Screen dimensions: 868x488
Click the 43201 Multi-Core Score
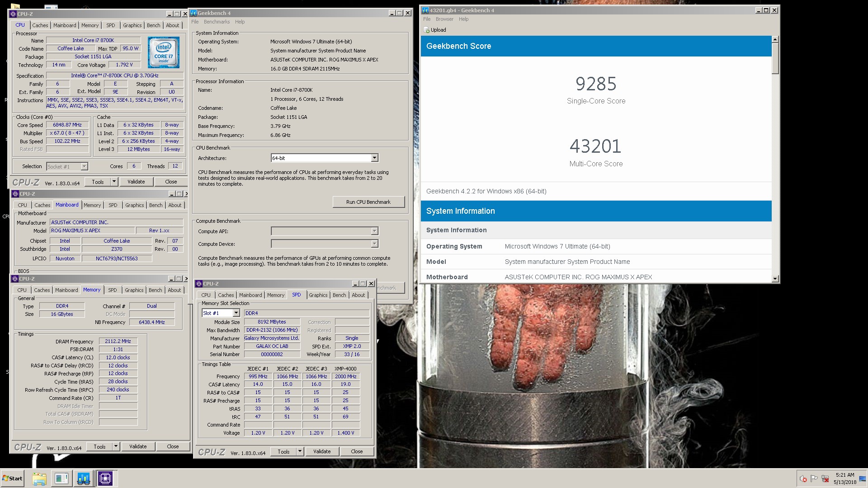[x=596, y=146]
